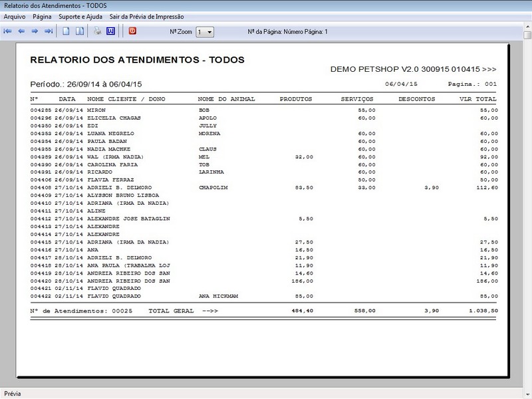The width and height of the screenshot is (532, 399).
Task: Click DEMO PETSHOP V2.0 header text
Action: pyautogui.click(x=413, y=69)
